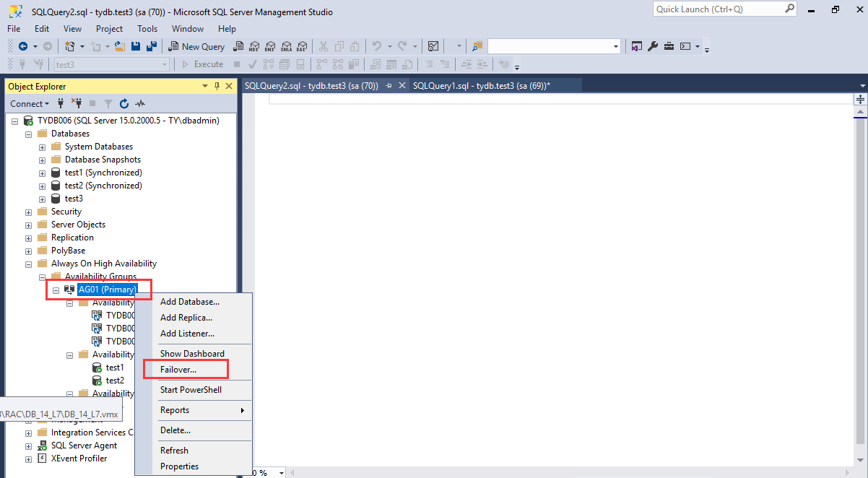Open the Connect dropdown in Object Explorer
This screenshot has height=478, width=868.
point(30,103)
